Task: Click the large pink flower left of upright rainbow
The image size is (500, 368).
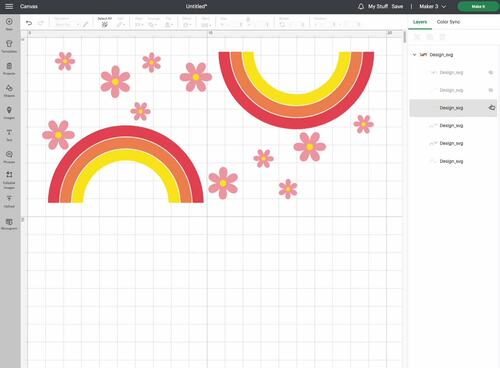Action: pos(58,135)
